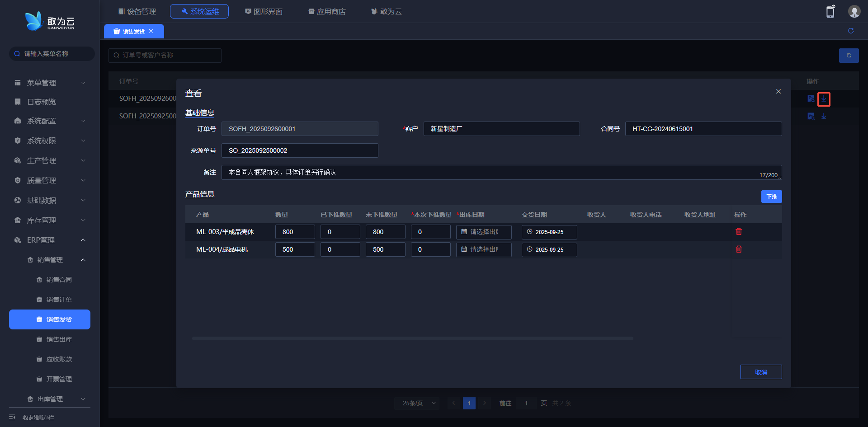Open the 出库日期 picker for ML-003
The height and width of the screenshot is (427, 868).
483,232
